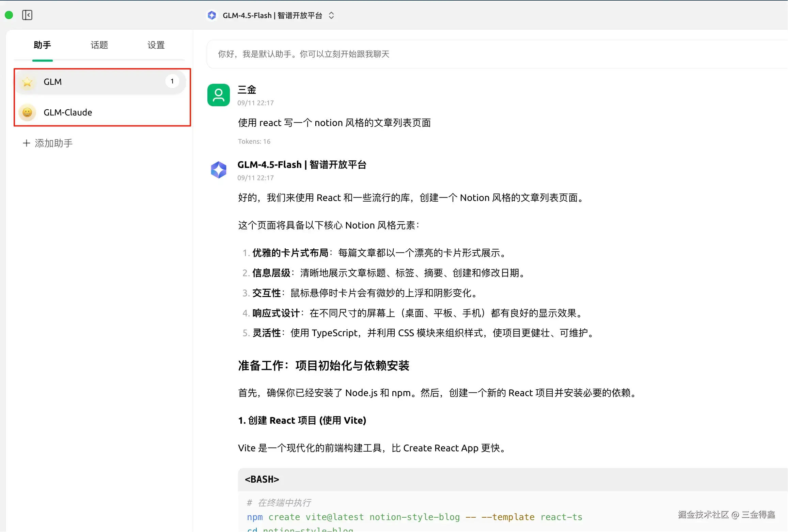Click the GLM model logo in header
Image resolution: width=788 pixels, height=532 pixels.
click(212, 15)
